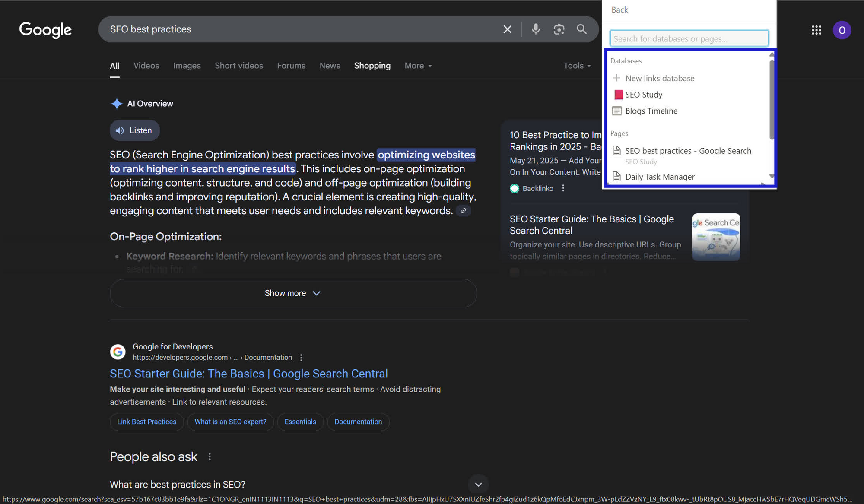The image size is (864, 504).
Task: Activate the Listen speaker button
Action: (134, 130)
